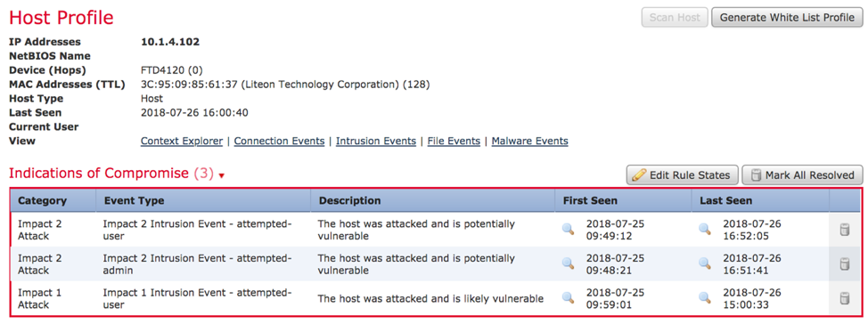Click magnifier beside Last Seen 16:52:05
Image resolution: width=868 pixels, height=324 pixels.
705,230
